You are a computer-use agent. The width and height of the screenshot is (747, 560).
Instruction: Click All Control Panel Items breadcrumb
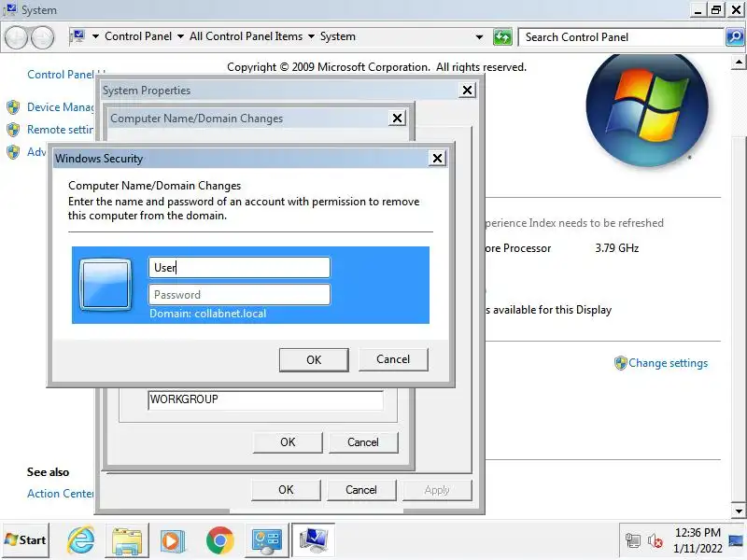click(246, 36)
